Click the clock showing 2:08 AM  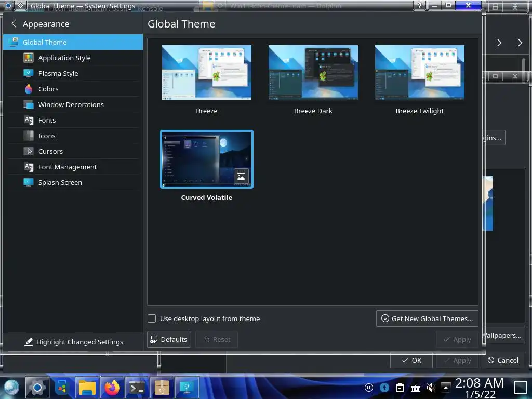point(480,383)
